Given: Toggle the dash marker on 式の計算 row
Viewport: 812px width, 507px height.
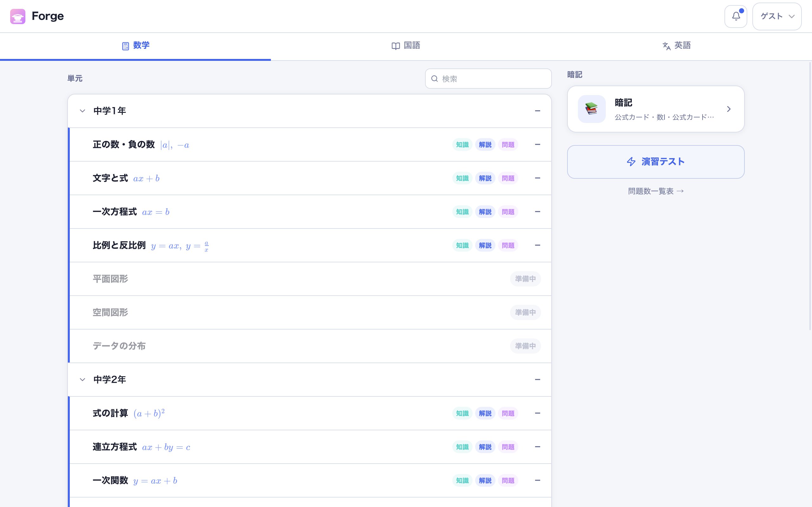Looking at the screenshot, I should (537, 413).
